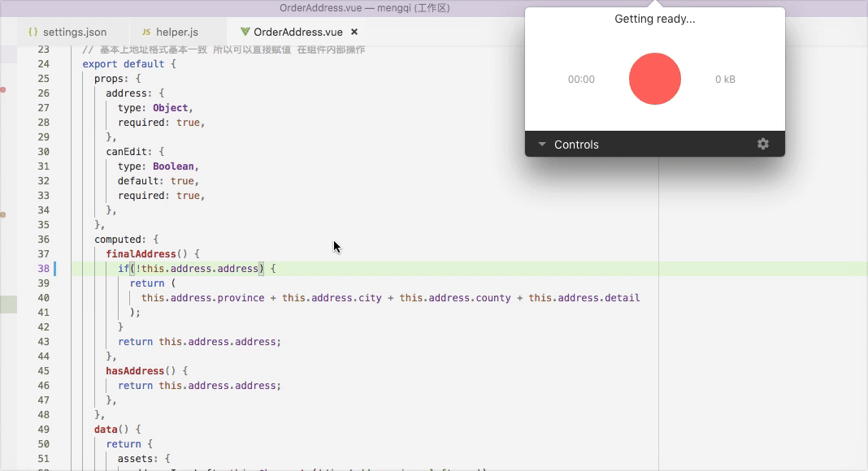868x471 pixels.
Task: Click 'default: true' on line 32
Action: click(x=155, y=181)
